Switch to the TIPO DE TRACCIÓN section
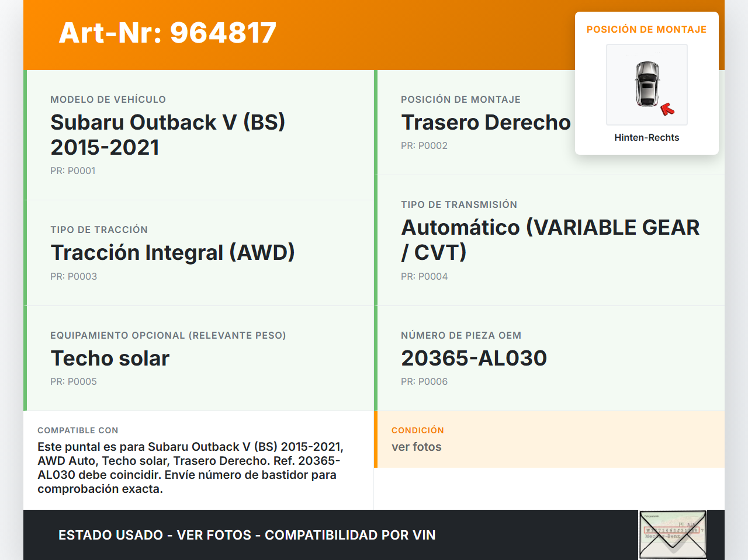This screenshot has height=560, width=748. 99,229
